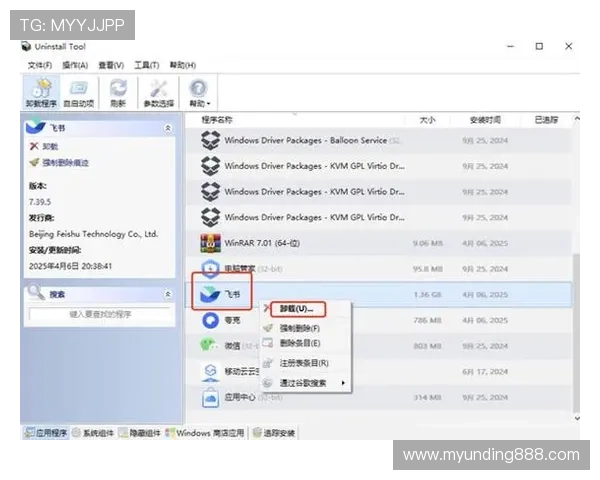Click the icon beside 删除条目(E)
This screenshot has height=480, width=600.
click(268, 343)
